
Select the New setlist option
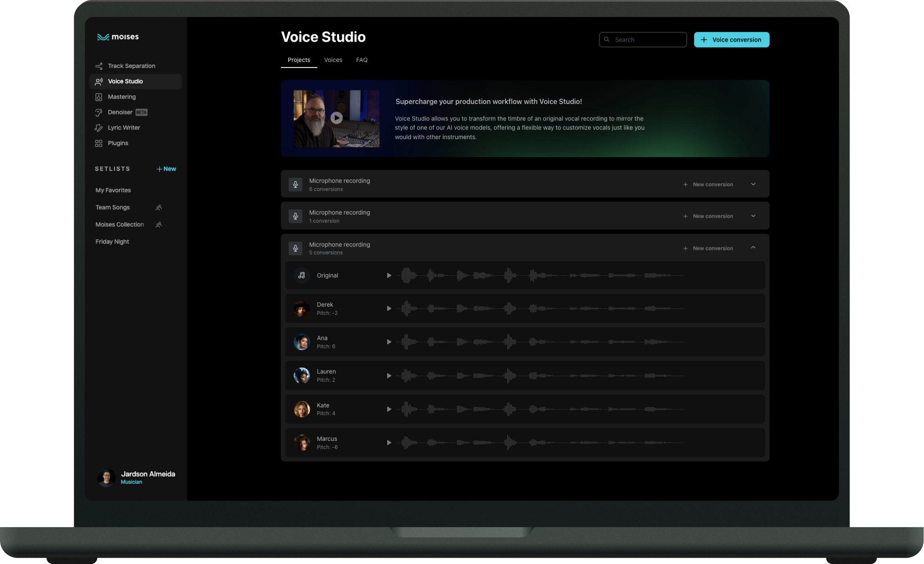point(166,168)
